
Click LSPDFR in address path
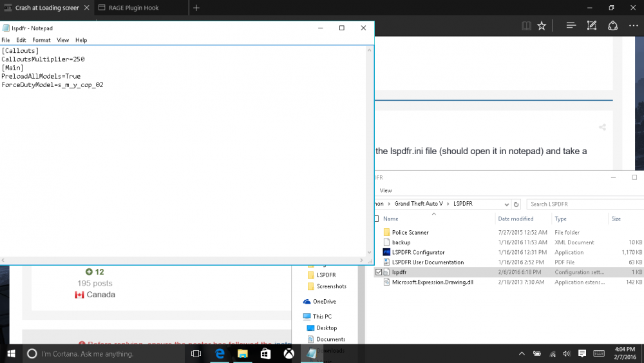point(463,204)
